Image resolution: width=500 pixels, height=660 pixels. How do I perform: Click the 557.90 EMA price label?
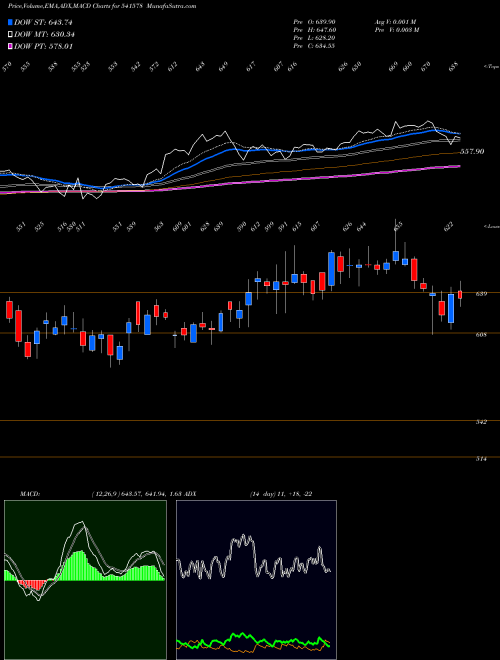pos(472,152)
